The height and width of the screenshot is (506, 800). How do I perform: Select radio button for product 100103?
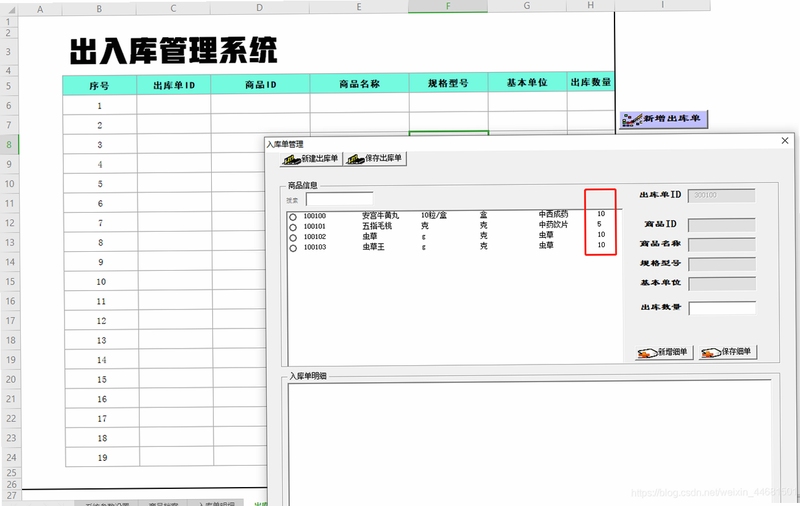(x=293, y=248)
